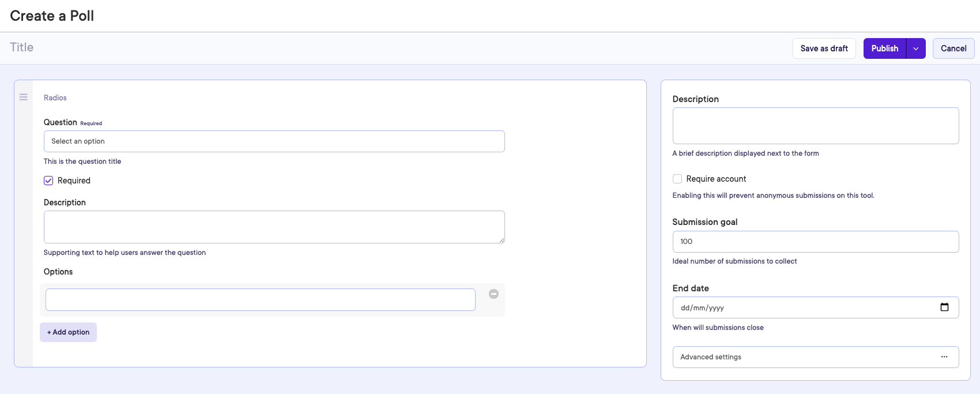Click the question Description text area
The height and width of the screenshot is (394, 980).
[x=274, y=227]
